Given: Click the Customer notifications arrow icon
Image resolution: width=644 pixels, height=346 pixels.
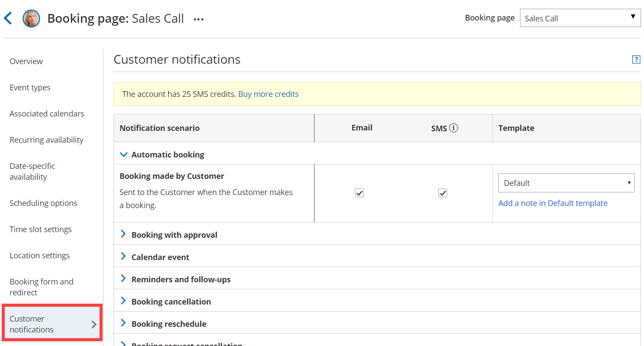Looking at the screenshot, I should [x=94, y=324].
